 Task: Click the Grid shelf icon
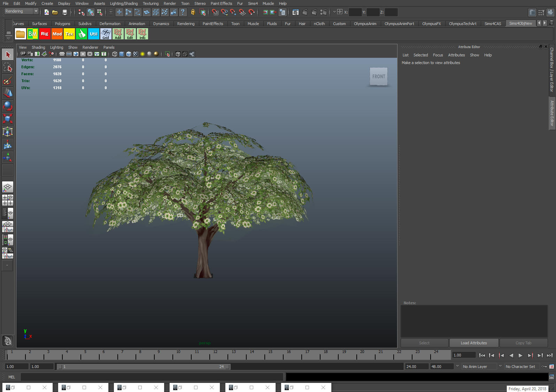[106, 34]
